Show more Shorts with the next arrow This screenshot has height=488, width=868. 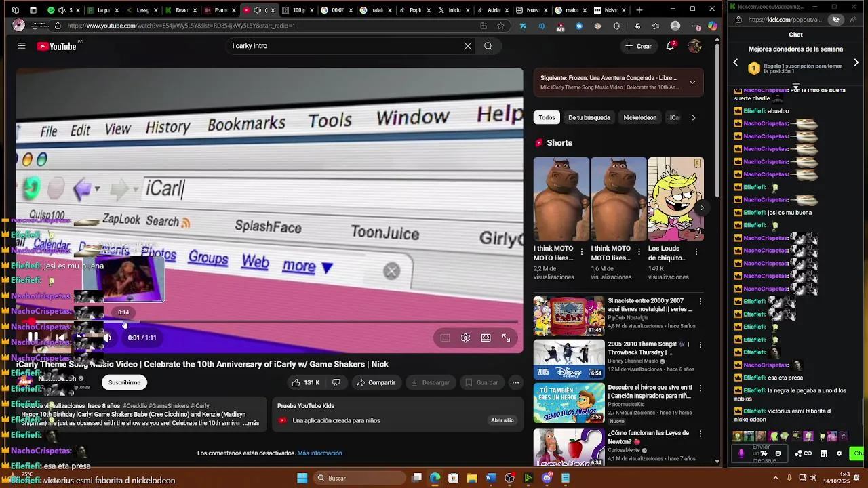pyautogui.click(x=702, y=207)
